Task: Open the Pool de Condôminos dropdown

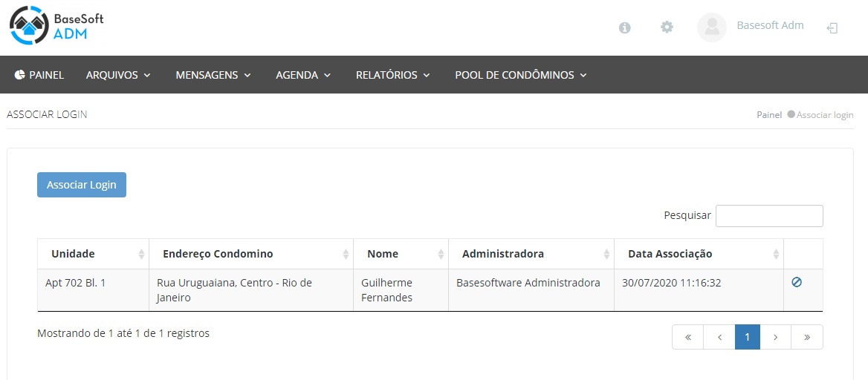Action: click(x=520, y=75)
